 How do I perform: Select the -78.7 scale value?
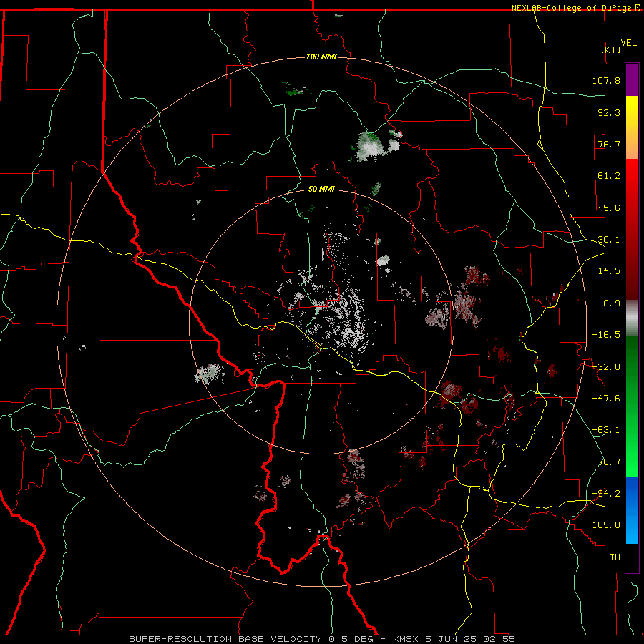[x=606, y=462]
